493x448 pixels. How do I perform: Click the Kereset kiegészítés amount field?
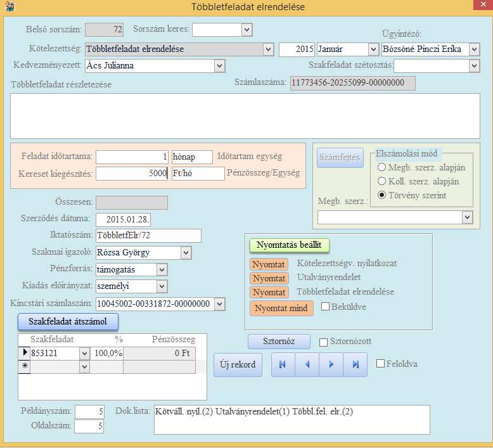(132, 173)
